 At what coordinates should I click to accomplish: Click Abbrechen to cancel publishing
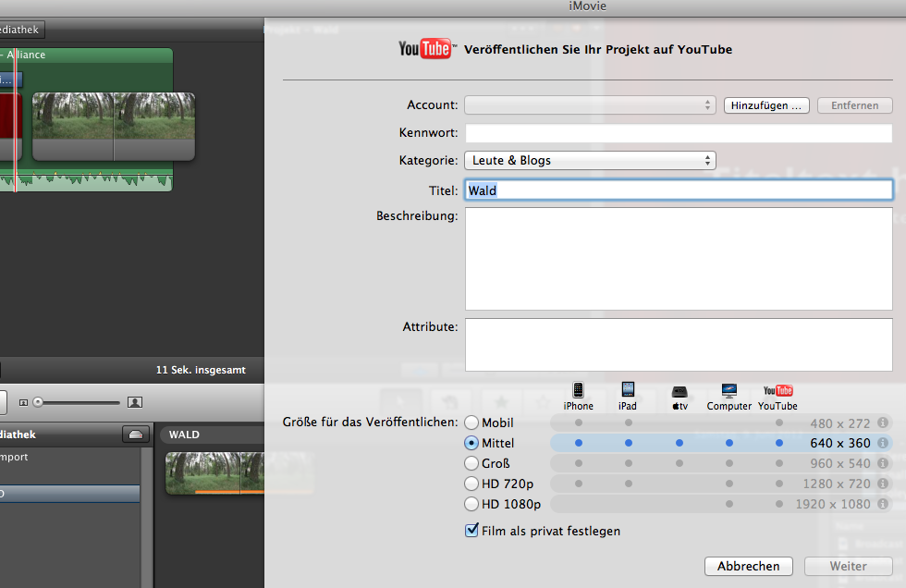point(748,566)
